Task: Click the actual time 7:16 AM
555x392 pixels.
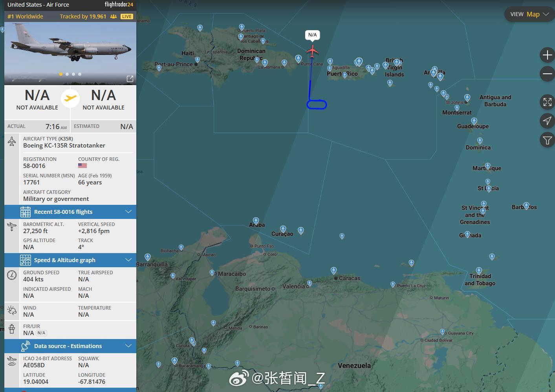Action: tap(56, 126)
